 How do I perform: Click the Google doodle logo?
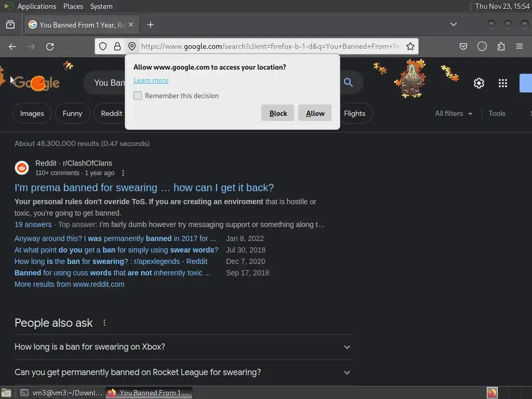click(37, 83)
